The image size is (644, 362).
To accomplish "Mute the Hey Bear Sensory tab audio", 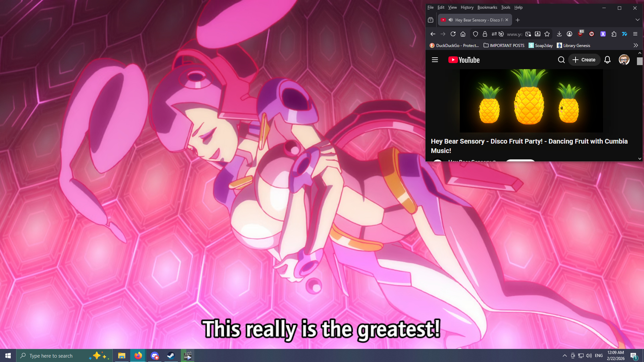I will (451, 20).
